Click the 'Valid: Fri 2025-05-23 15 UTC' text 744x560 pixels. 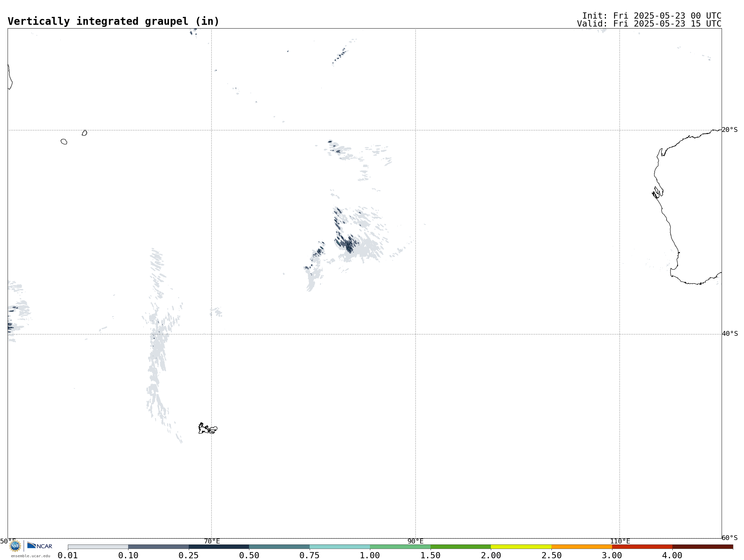(649, 24)
